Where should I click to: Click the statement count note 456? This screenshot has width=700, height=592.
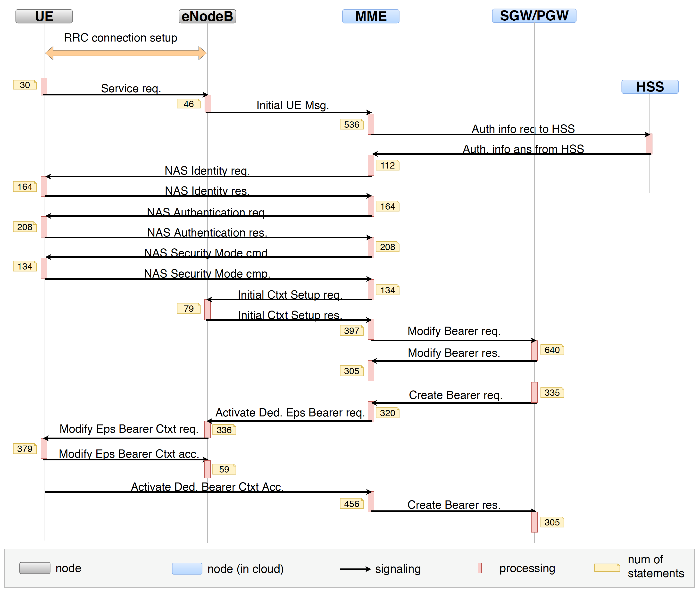tap(351, 504)
